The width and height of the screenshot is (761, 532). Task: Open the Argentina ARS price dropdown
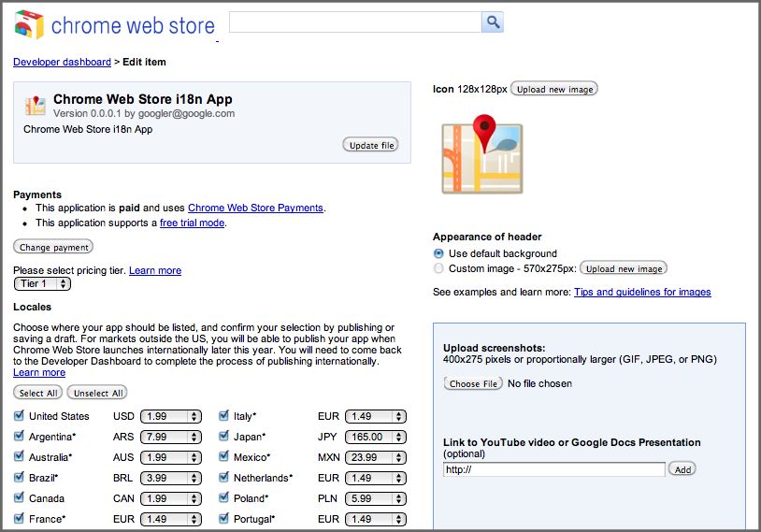pos(171,437)
